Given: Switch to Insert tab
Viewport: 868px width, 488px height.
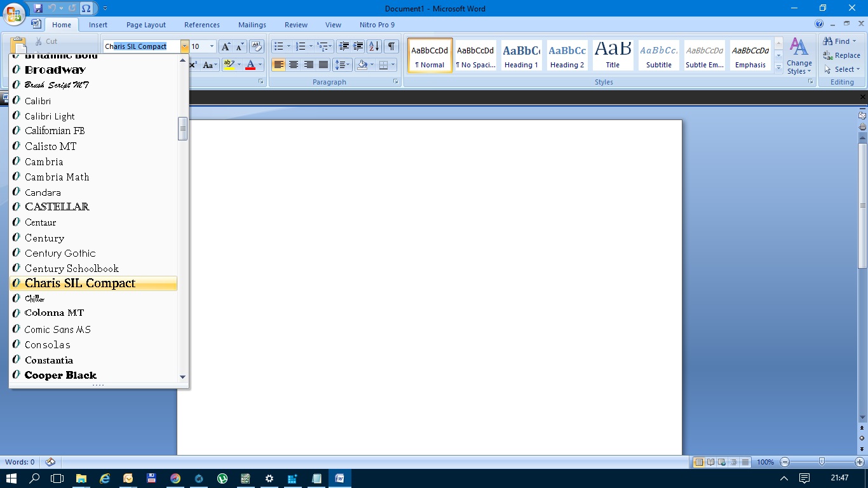Looking at the screenshot, I should (98, 25).
